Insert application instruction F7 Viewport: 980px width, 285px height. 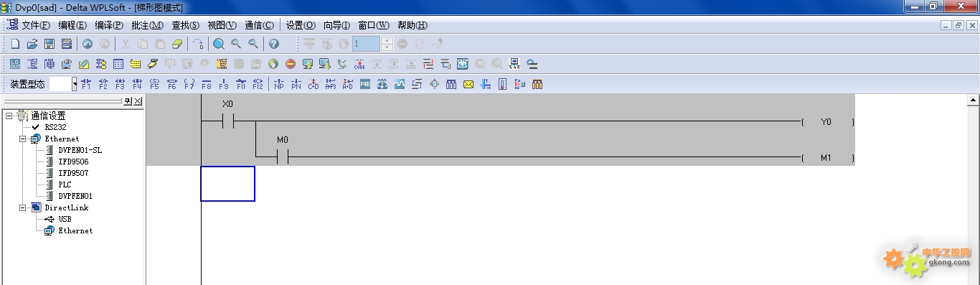(189, 84)
